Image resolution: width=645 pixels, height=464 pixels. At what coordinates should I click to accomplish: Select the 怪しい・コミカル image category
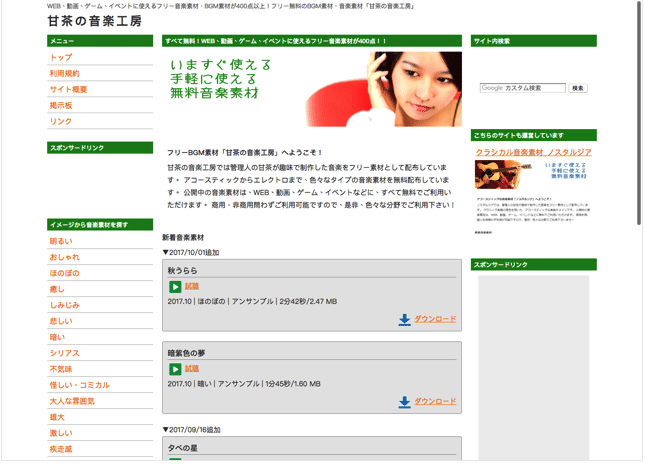pos(80,385)
